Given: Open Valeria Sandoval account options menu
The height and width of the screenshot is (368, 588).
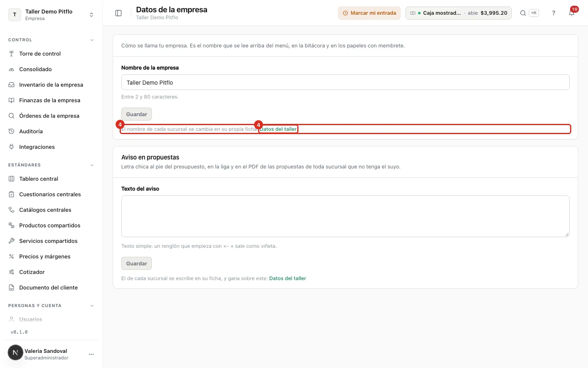Looking at the screenshot, I should click(91, 354).
